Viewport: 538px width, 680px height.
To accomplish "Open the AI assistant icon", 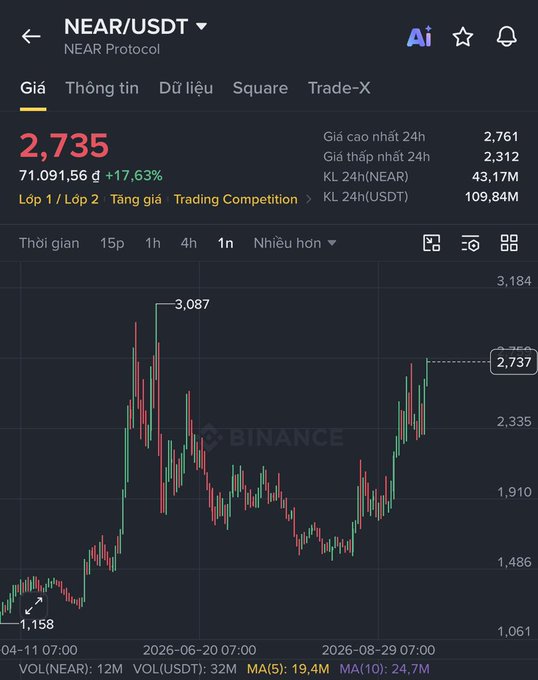I will pyautogui.click(x=419, y=36).
